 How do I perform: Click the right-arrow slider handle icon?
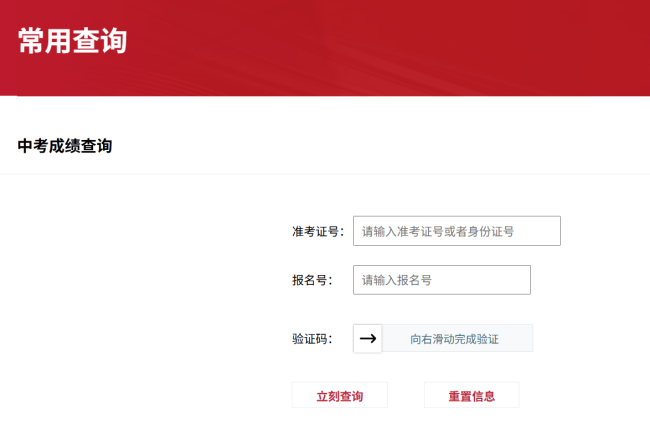pyautogui.click(x=368, y=339)
